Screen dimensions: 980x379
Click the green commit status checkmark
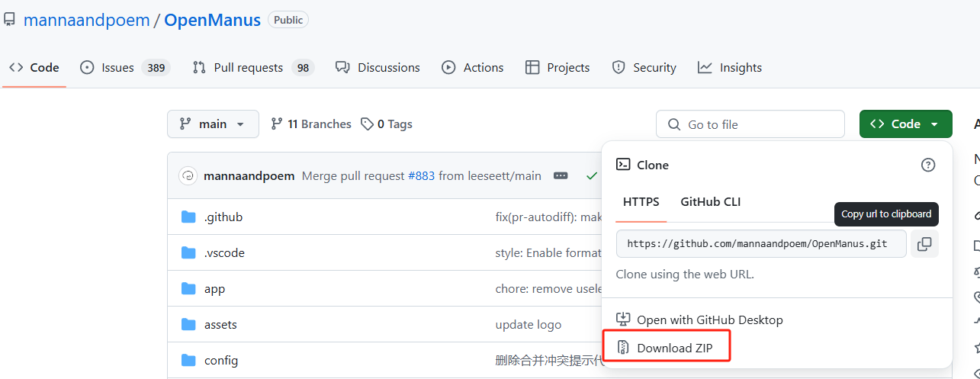point(591,176)
